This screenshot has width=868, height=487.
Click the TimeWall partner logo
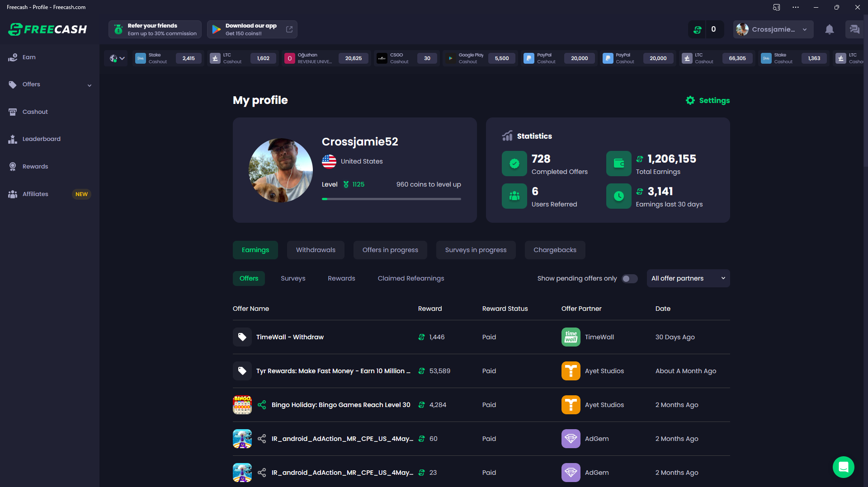571,337
